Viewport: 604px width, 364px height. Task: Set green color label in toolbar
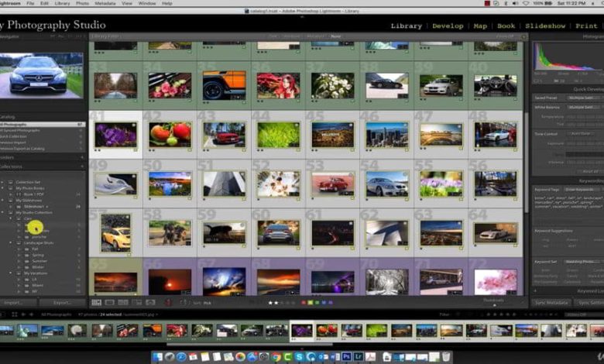tap(317, 303)
